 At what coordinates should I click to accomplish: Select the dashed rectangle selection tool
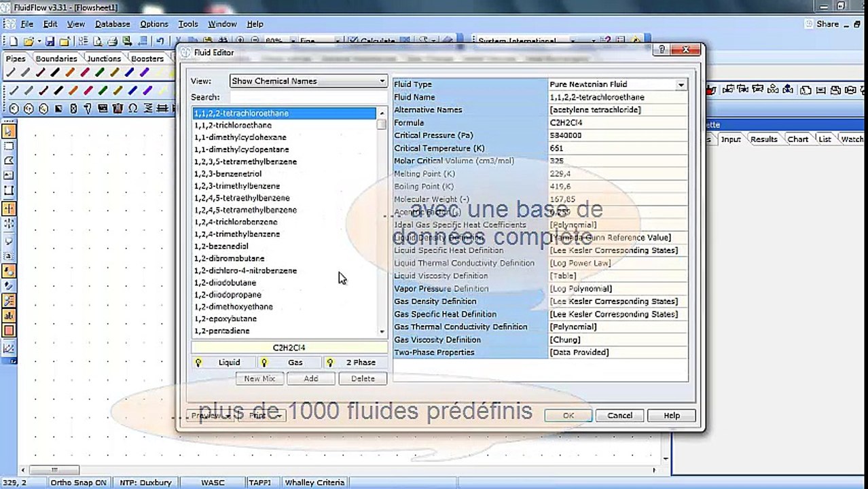tap(9, 147)
